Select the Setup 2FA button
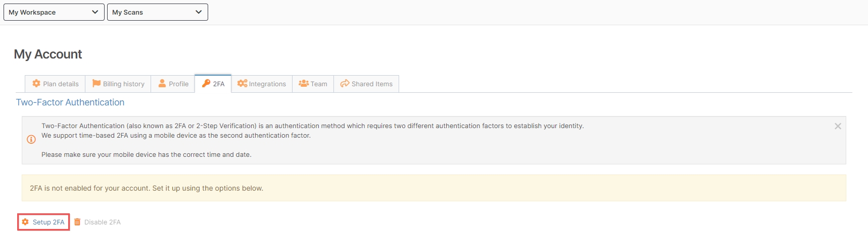868x233 pixels. click(x=43, y=222)
